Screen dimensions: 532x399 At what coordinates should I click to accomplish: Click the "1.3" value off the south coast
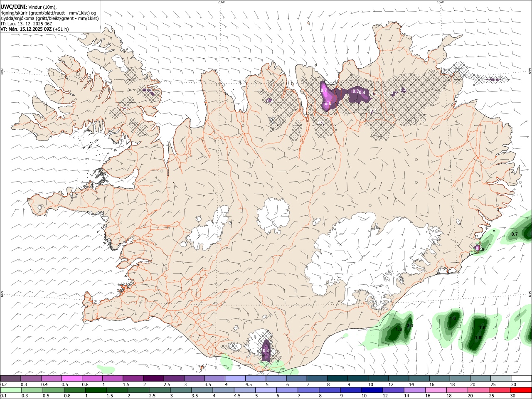[398, 329]
